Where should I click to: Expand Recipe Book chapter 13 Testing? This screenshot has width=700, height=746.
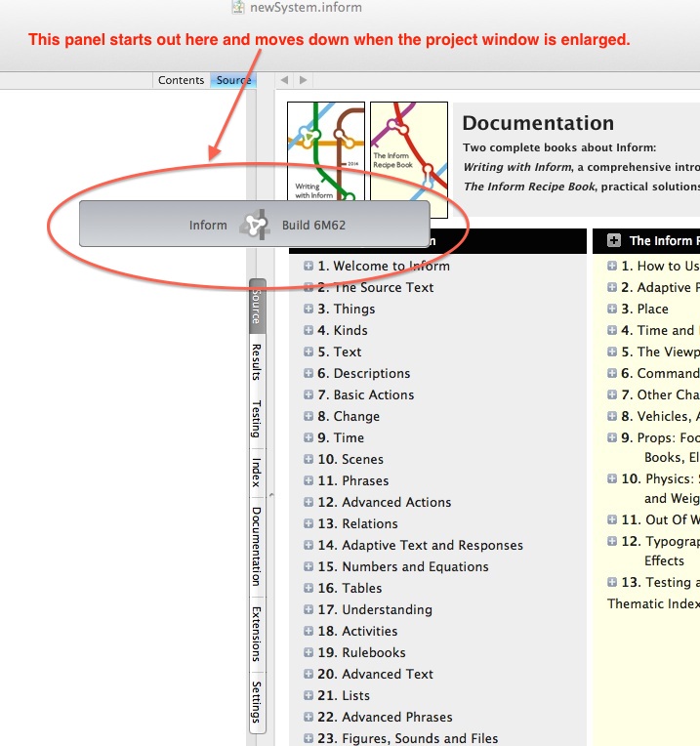tap(612, 582)
